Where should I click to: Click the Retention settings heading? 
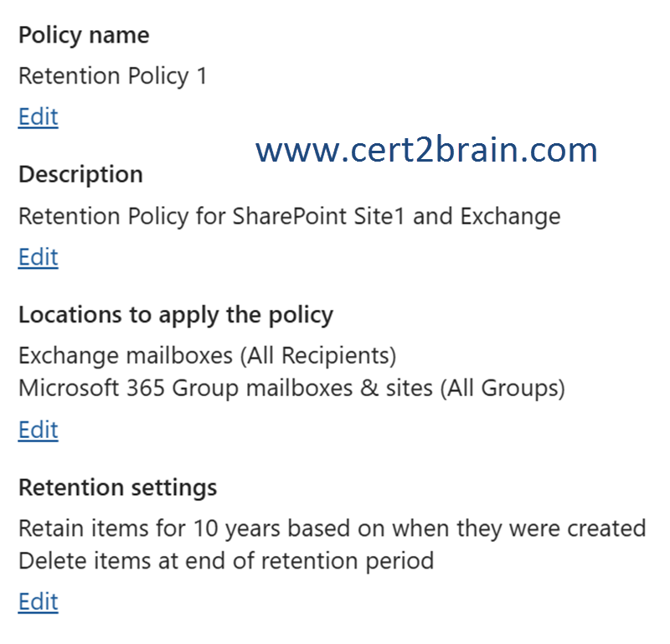point(117,487)
